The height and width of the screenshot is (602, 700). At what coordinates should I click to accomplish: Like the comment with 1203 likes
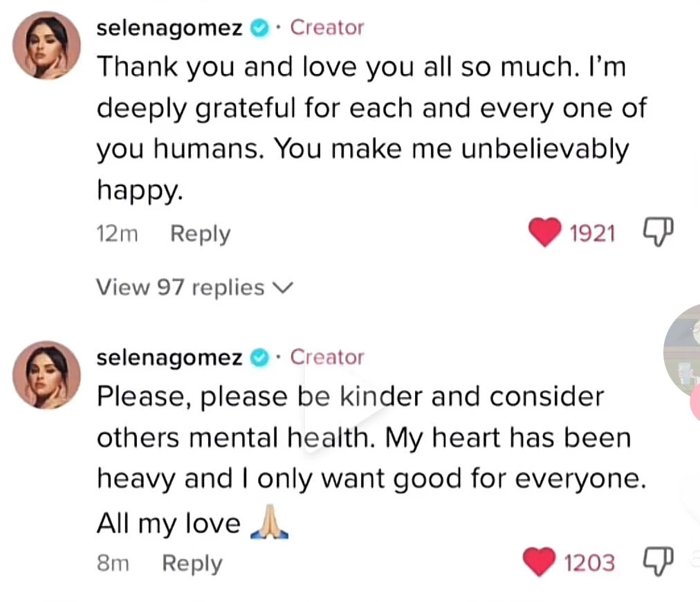540,562
